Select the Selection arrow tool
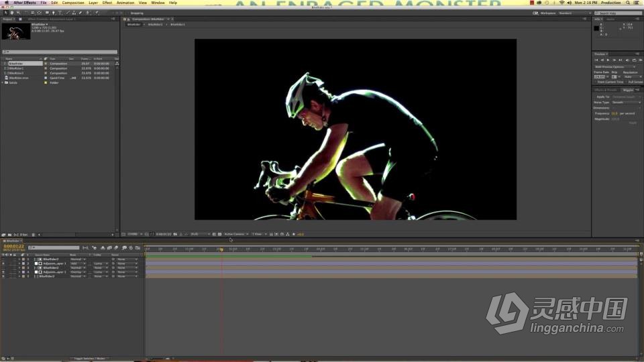 pos(6,13)
